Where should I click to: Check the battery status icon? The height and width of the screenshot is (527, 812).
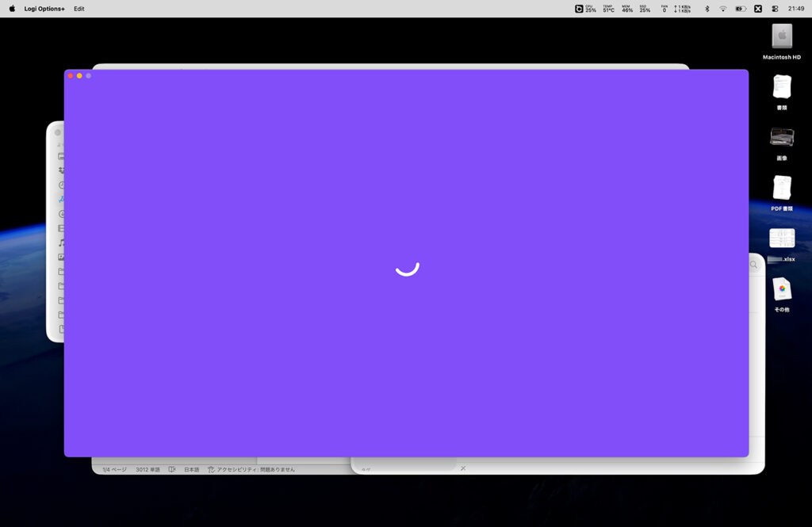click(x=740, y=9)
